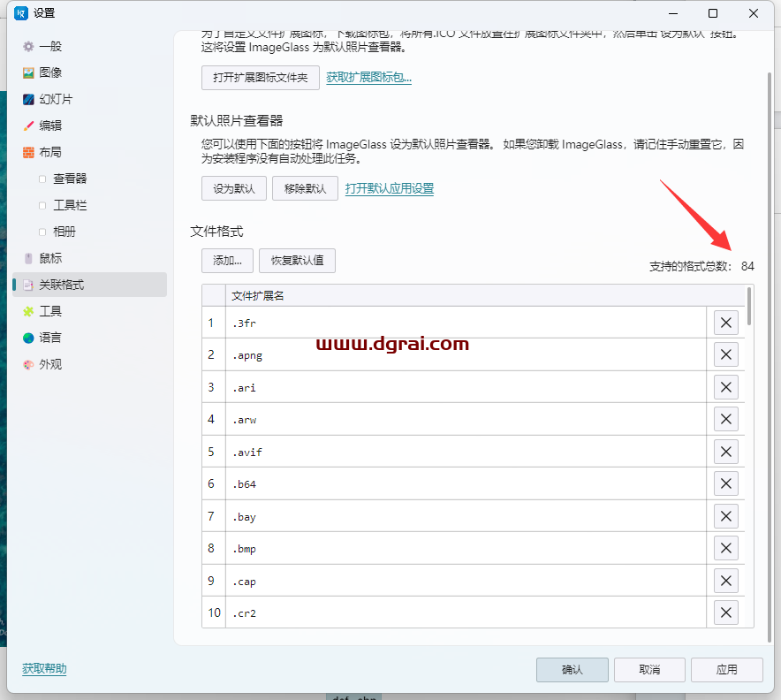Click the 添加... button
The height and width of the screenshot is (700, 781).
[228, 261]
